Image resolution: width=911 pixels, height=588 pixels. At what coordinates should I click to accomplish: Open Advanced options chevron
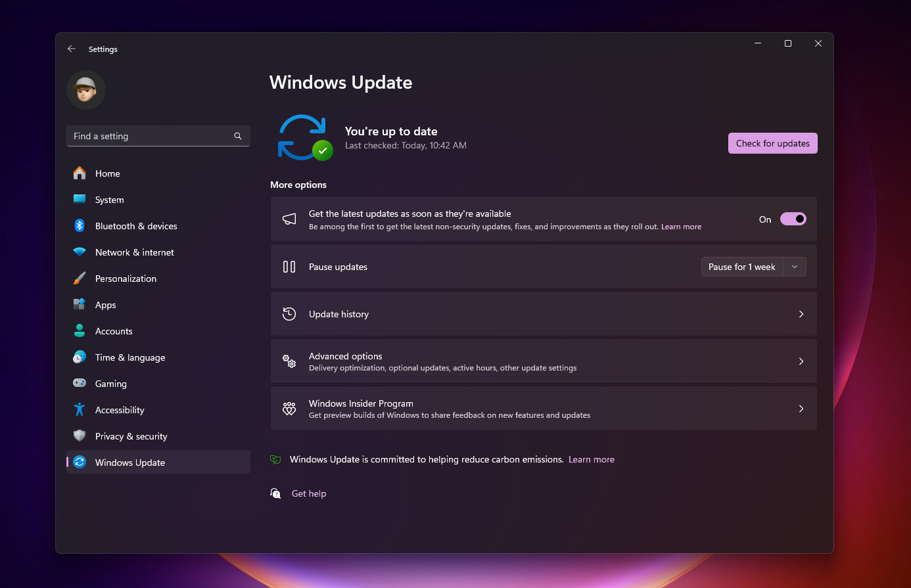point(801,361)
